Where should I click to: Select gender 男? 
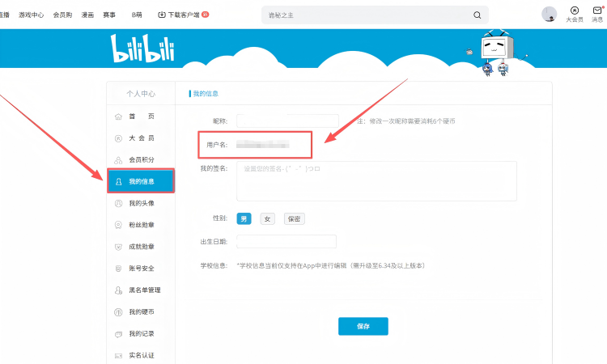tap(244, 219)
